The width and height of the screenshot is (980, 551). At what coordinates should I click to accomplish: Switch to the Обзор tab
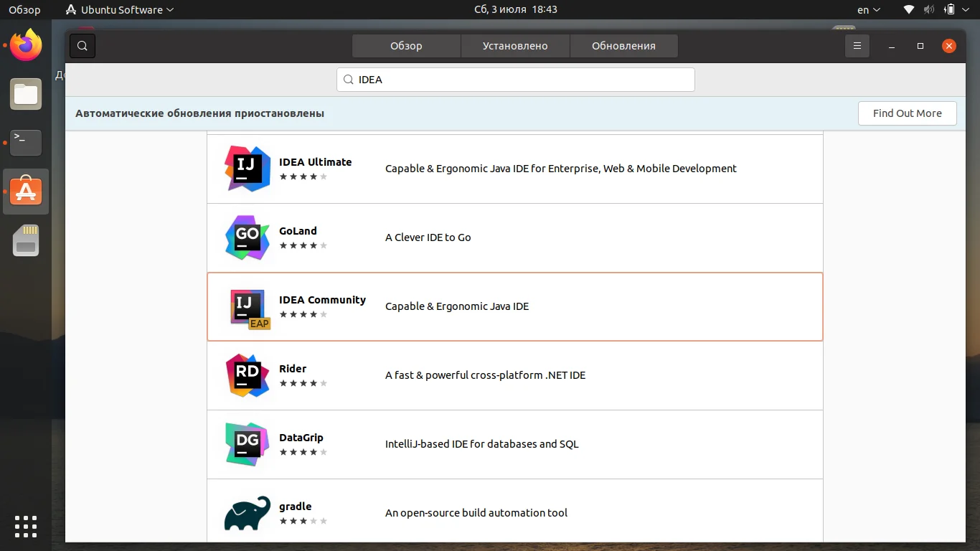click(x=406, y=46)
